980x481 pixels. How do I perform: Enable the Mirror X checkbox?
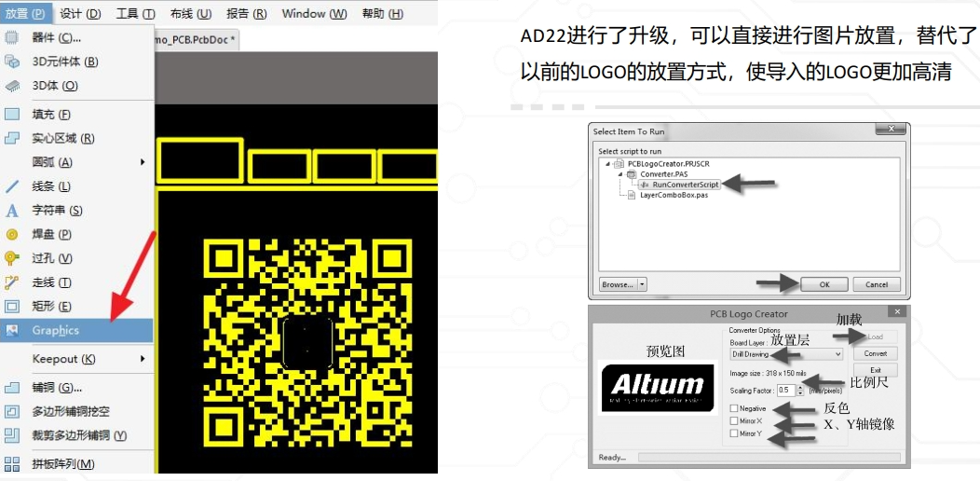[x=734, y=421]
